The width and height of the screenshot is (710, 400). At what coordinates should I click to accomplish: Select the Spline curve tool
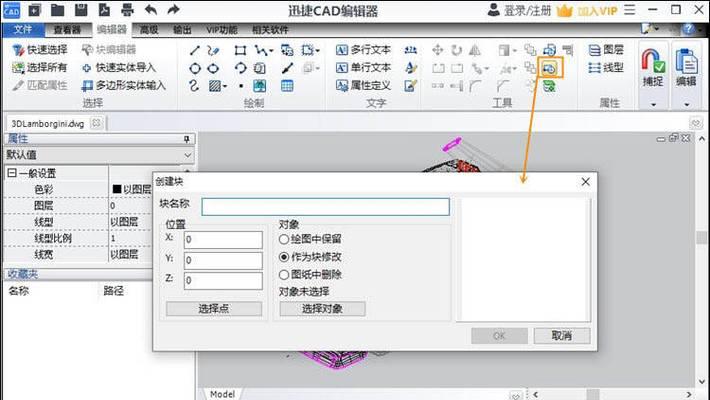point(194,86)
